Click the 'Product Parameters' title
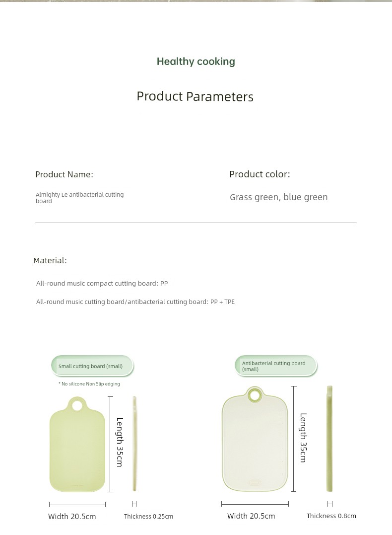 pos(195,96)
